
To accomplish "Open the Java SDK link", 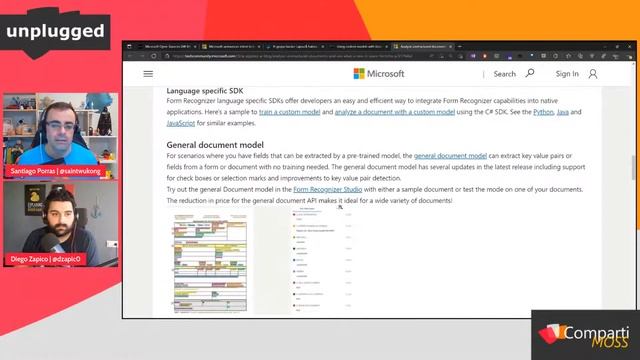I will click(562, 112).
